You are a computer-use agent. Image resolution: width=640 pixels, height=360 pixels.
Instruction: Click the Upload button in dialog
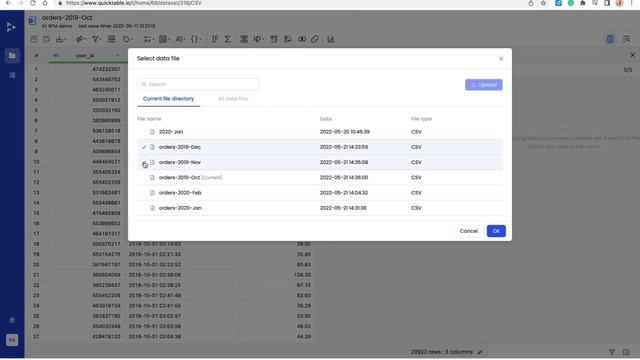(484, 84)
